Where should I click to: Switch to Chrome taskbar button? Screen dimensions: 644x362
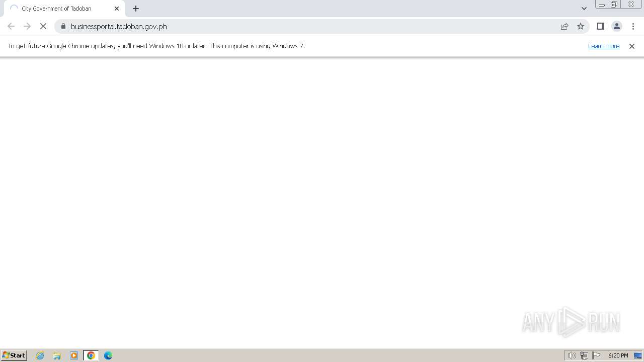(x=91, y=355)
